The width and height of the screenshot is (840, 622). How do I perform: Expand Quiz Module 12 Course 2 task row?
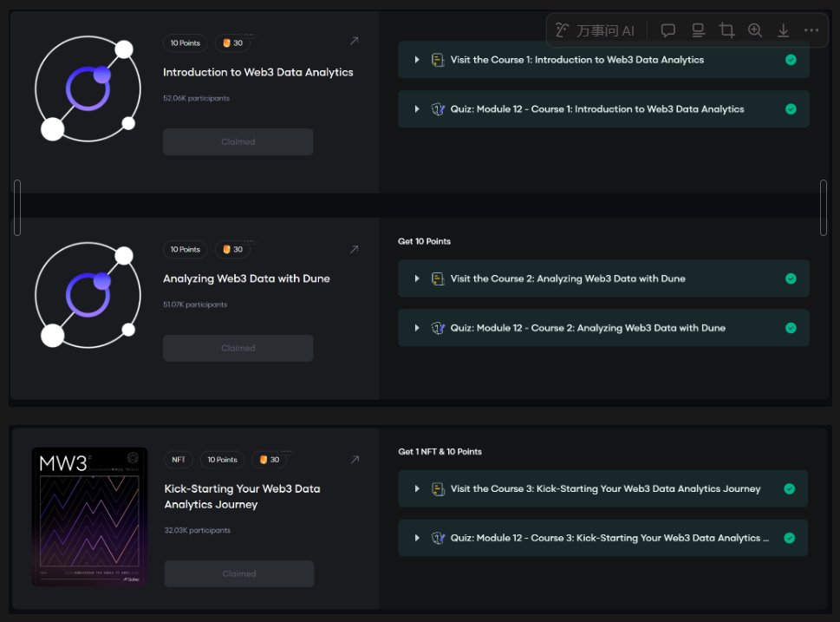click(417, 328)
